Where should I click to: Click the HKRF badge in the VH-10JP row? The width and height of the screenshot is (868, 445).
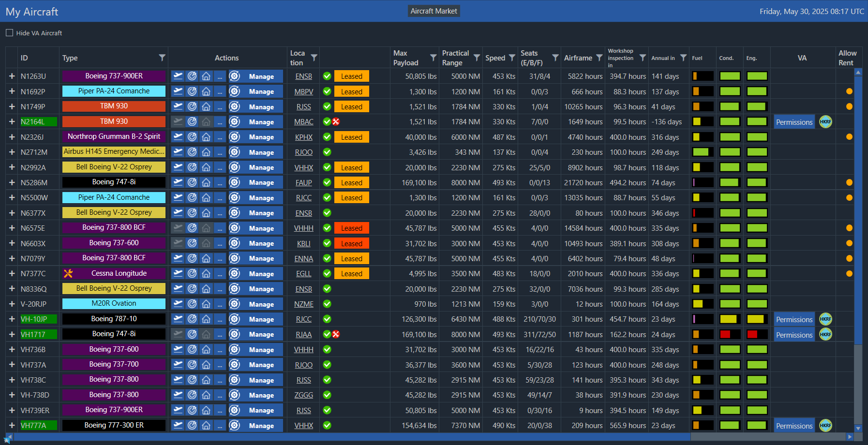click(825, 319)
